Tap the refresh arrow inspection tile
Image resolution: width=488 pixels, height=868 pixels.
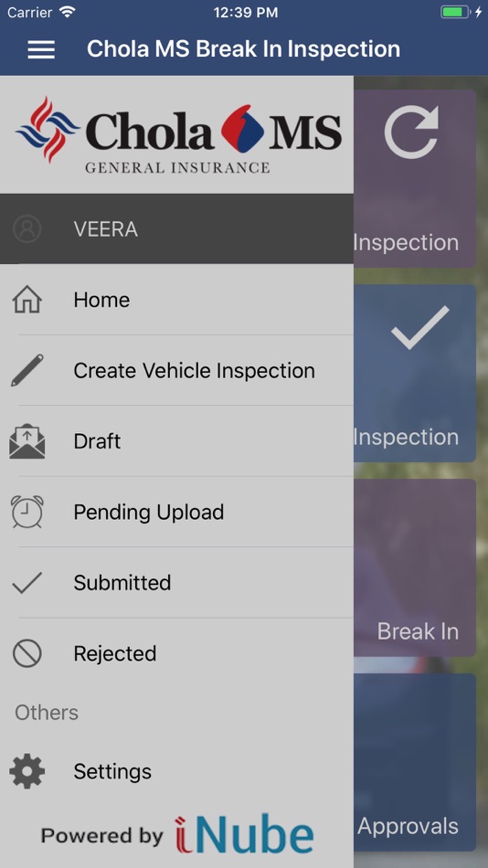[x=415, y=178]
